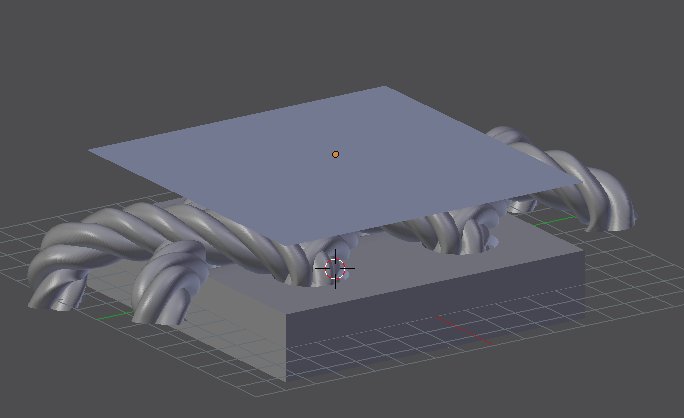Select the flat blue plane object
Image resolution: width=684 pixels, height=418 pixels.
(x=335, y=165)
